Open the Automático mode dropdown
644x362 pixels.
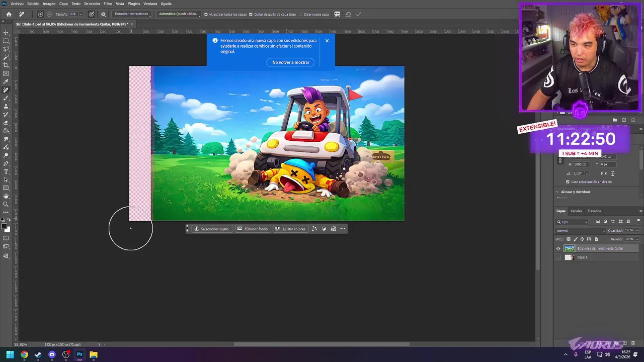click(178, 14)
